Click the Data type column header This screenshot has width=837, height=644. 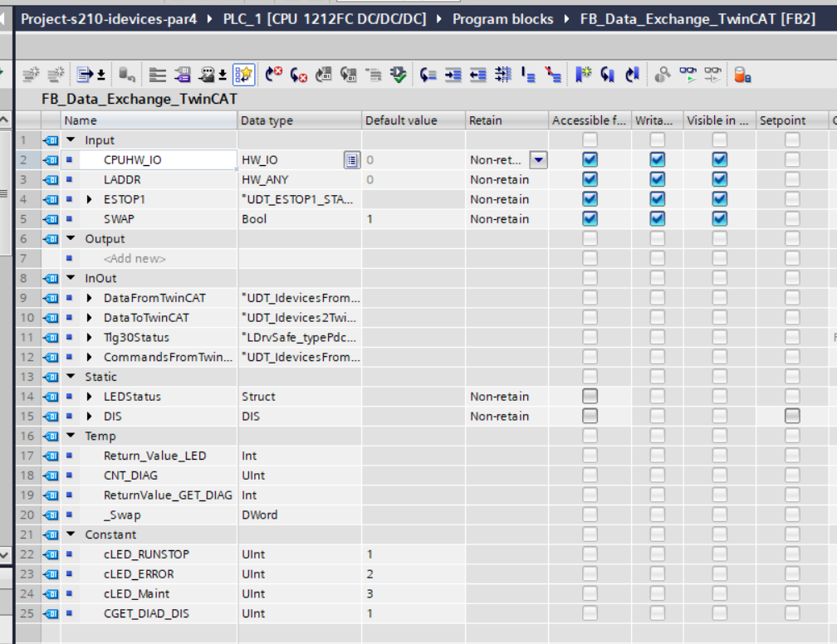pyautogui.click(x=300, y=120)
